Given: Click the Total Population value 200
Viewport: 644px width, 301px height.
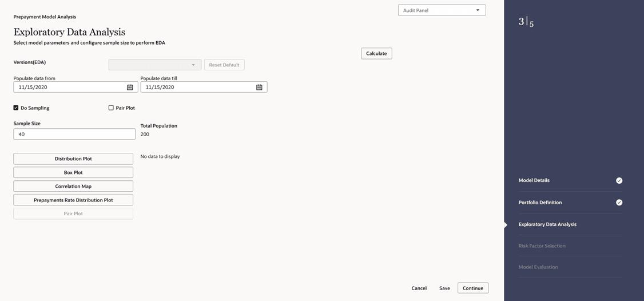Looking at the screenshot, I should pyautogui.click(x=145, y=134).
